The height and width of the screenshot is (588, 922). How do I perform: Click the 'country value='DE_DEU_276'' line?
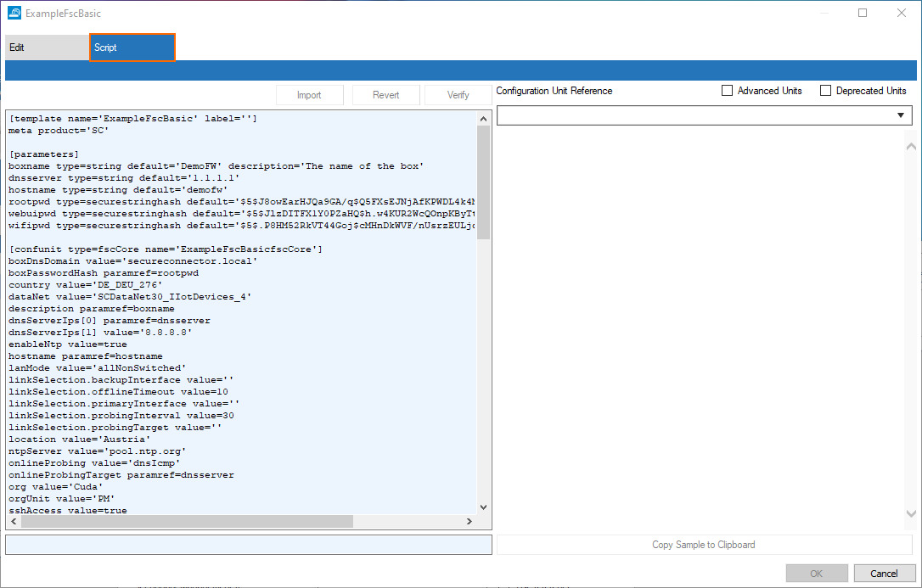[85, 285]
